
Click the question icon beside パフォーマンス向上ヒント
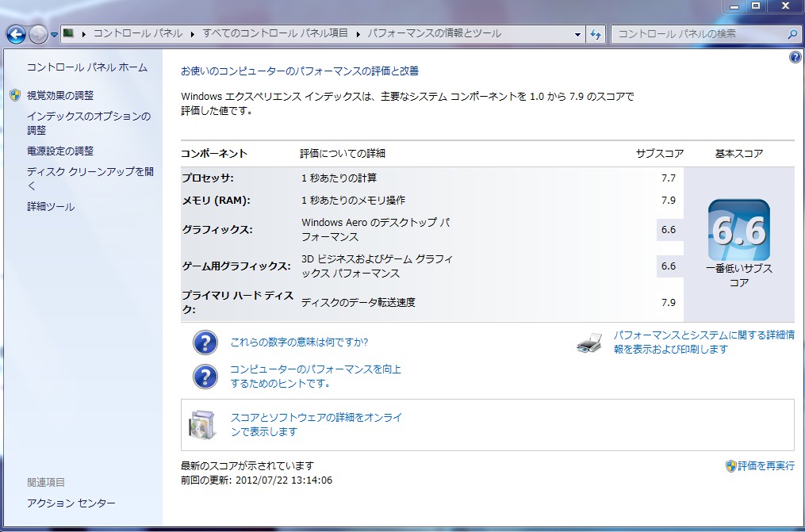205,376
